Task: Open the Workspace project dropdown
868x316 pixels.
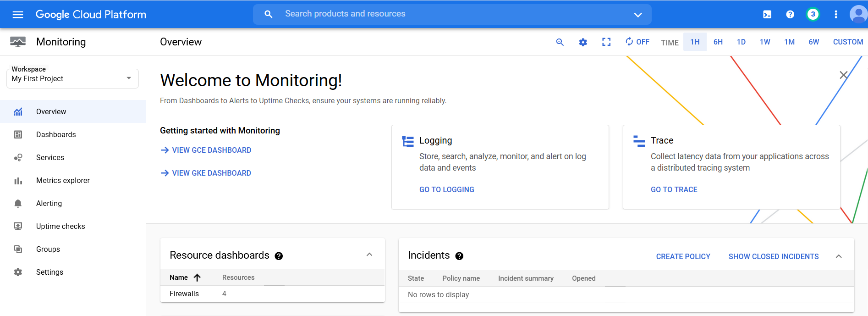Action: pos(72,78)
